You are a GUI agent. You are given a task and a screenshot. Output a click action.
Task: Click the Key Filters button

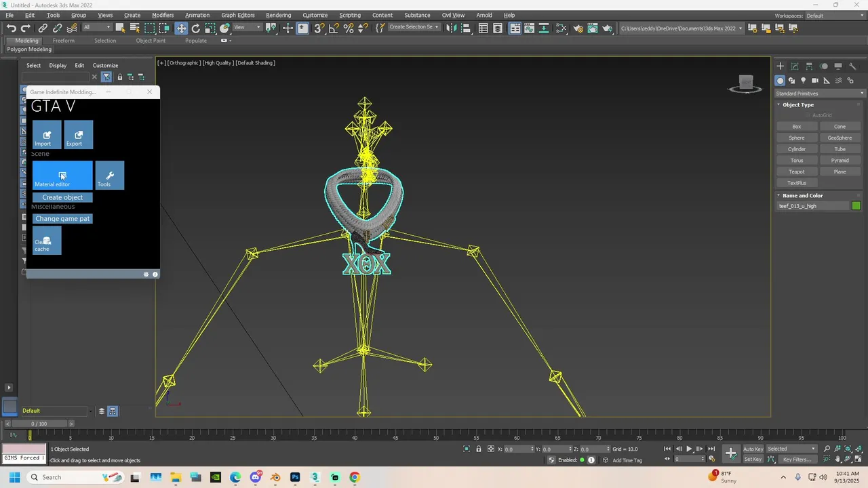797,460
